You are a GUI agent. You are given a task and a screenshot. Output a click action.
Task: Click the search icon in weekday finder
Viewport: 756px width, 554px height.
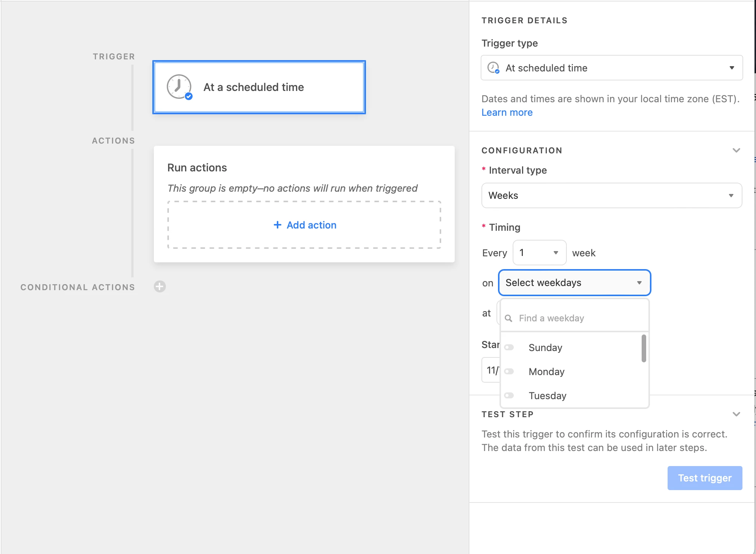pos(509,318)
